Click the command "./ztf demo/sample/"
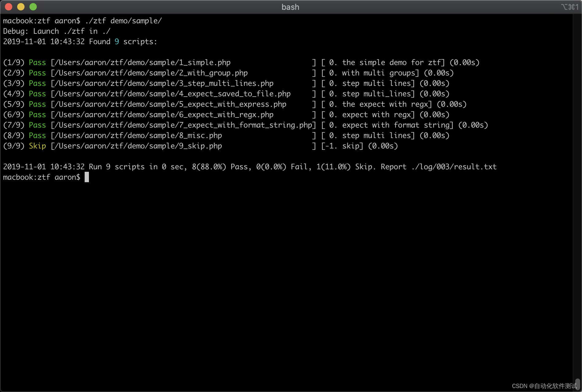This screenshot has height=392, width=582. tap(123, 21)
